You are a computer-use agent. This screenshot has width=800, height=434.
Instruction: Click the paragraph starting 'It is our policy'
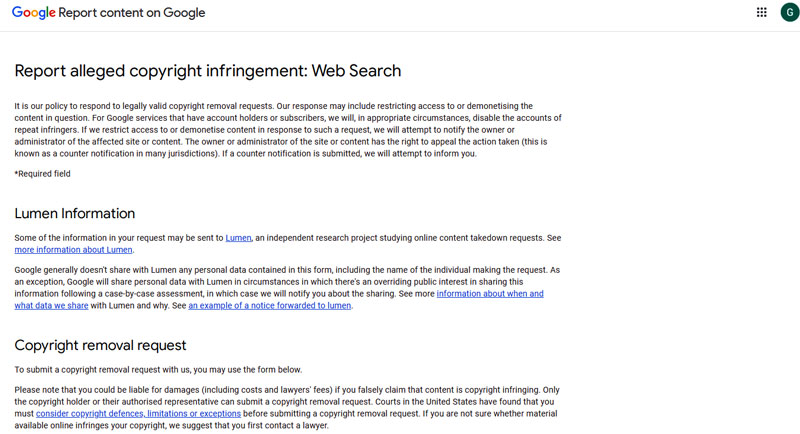pos(288,130)
